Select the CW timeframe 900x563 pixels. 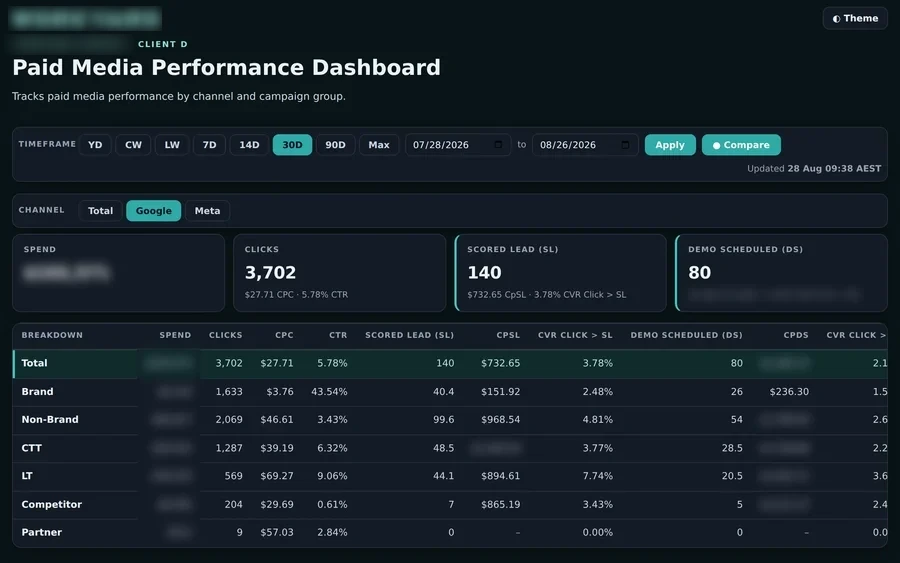(133, 145)
